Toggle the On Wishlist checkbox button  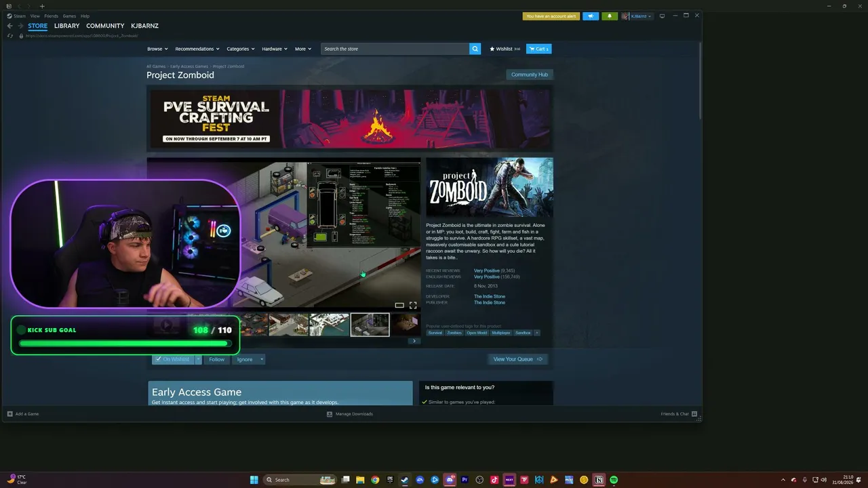coord(173,359)
